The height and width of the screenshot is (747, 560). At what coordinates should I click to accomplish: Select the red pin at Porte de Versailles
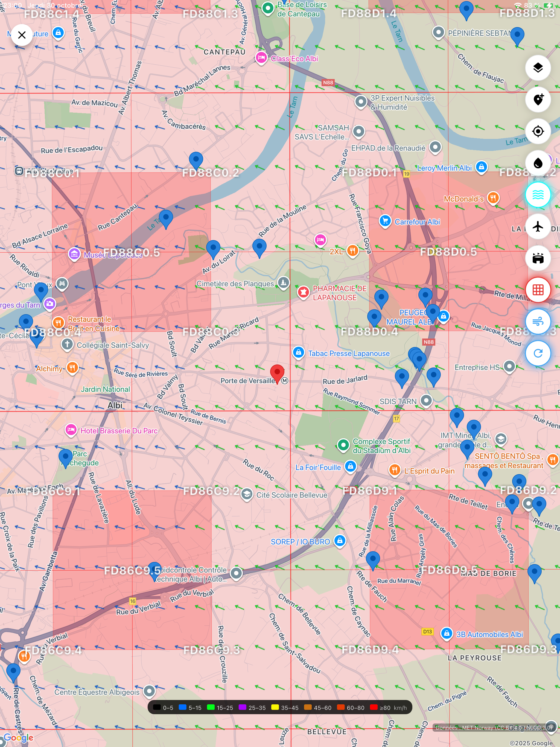[277, 374]
